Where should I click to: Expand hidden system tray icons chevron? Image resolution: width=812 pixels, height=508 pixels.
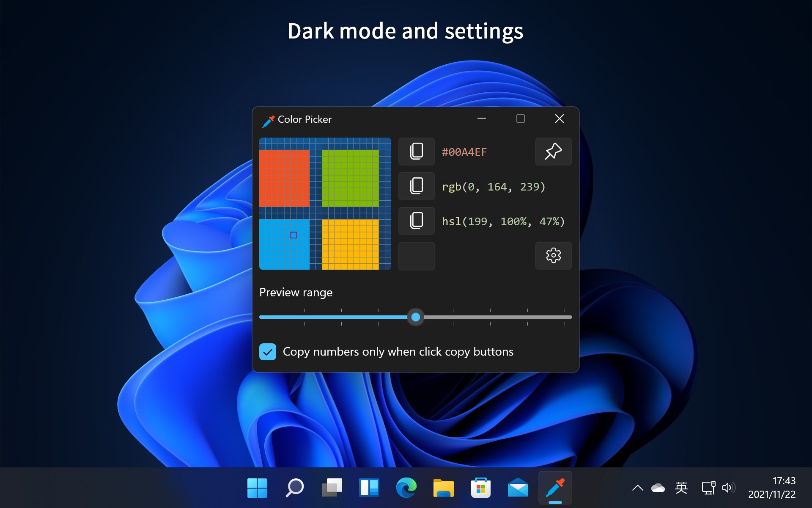pos(637,488)
